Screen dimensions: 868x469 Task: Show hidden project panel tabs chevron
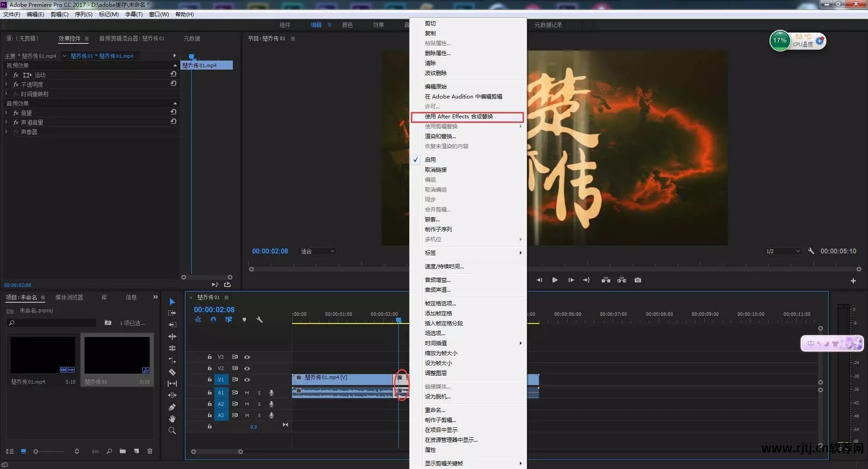[x=155, y=297]
